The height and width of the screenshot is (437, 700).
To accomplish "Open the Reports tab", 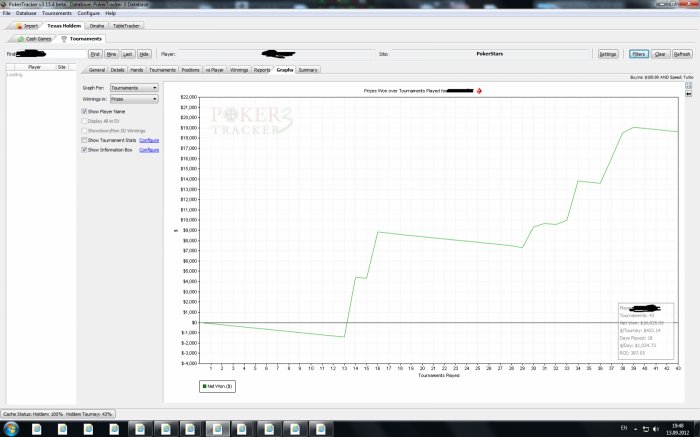I will (262, 70).
